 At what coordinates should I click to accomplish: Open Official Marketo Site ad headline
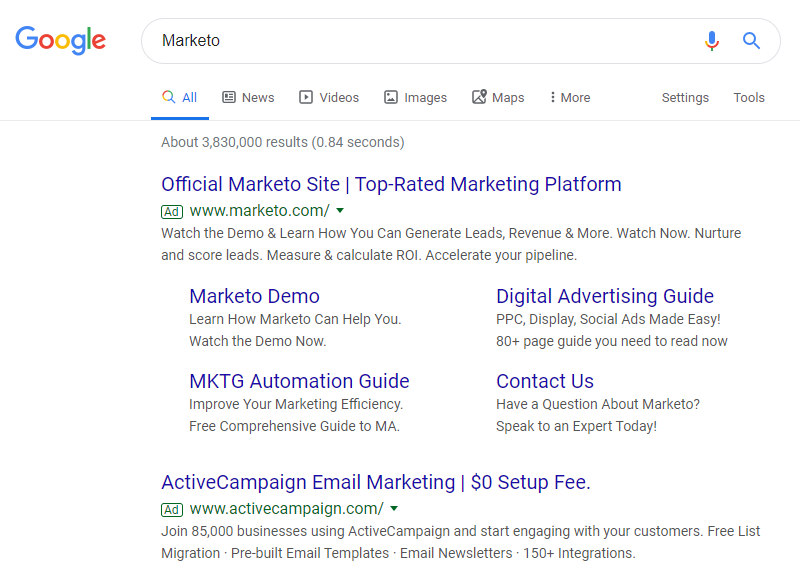click(391, 184)
